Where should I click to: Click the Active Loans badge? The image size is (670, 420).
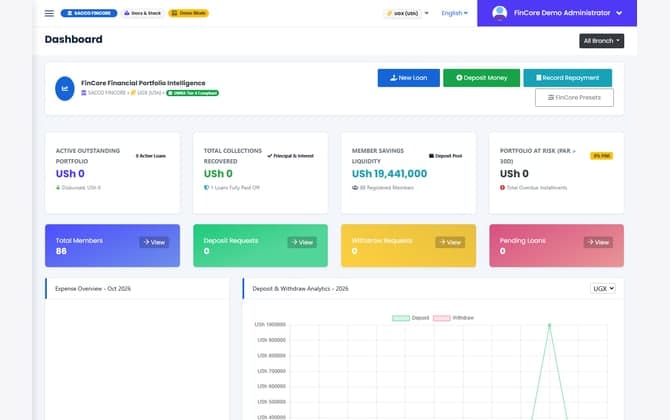click(x=151, y=156)
